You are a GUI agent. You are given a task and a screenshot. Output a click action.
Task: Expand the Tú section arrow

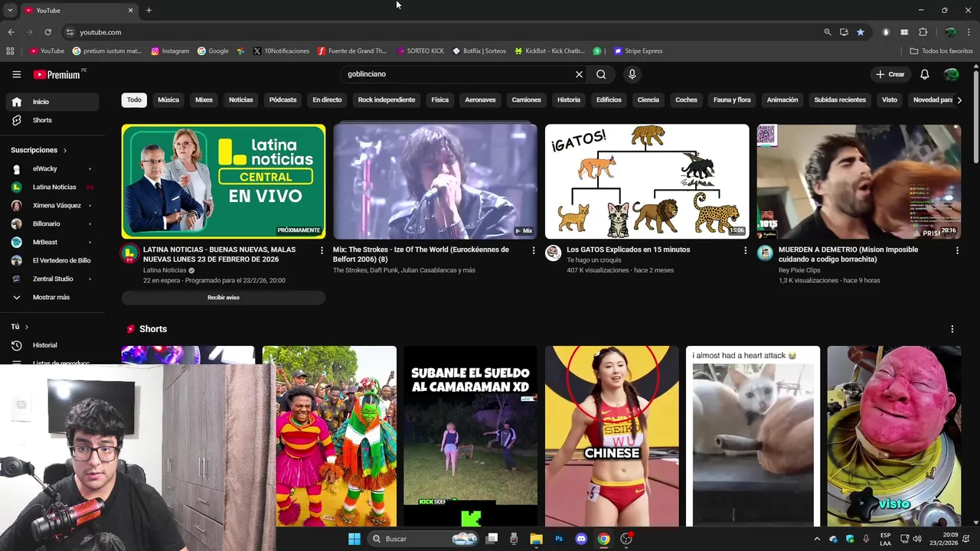point(27,327)
